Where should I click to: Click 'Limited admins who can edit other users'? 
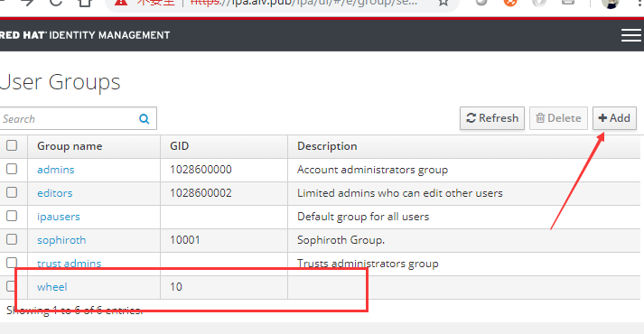399,193
